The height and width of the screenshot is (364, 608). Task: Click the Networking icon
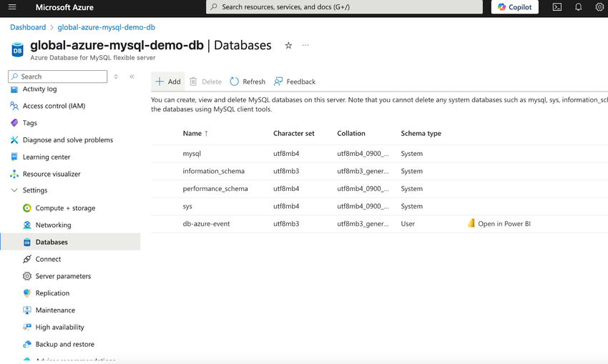coord(27,225)
